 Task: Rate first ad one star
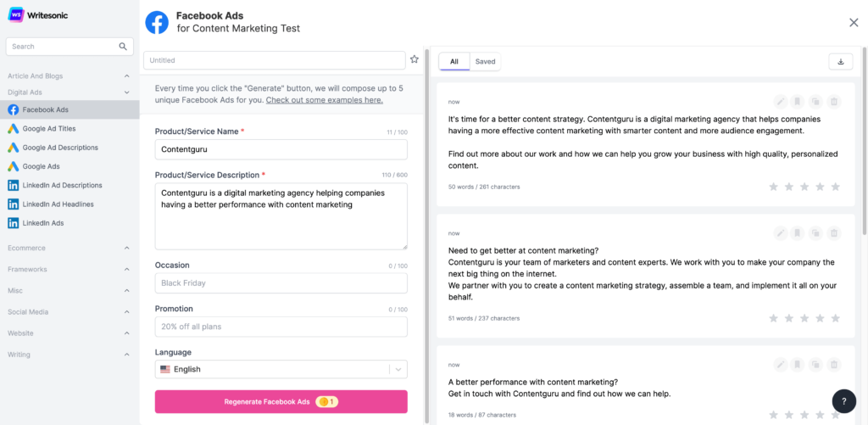tap(774, 187)
